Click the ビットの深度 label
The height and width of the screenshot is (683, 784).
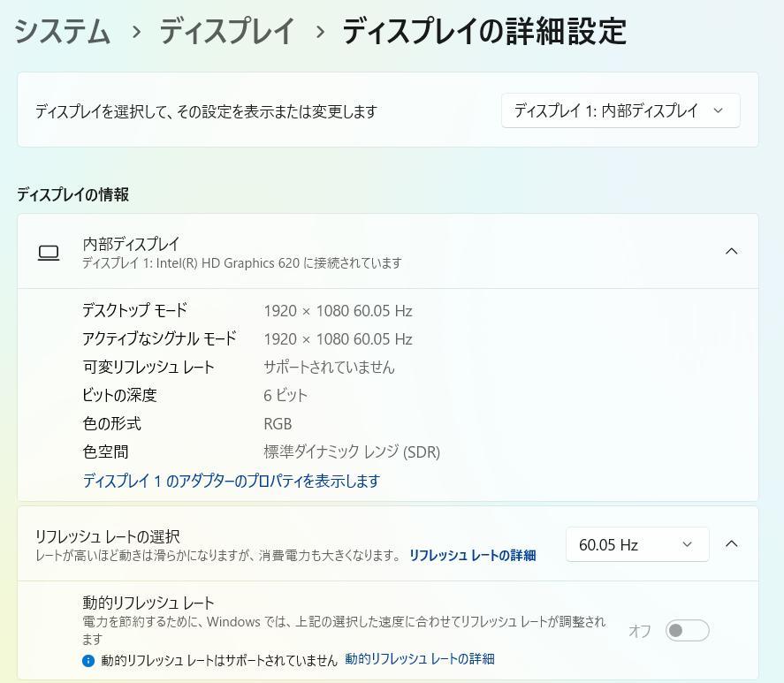(119, 396)
